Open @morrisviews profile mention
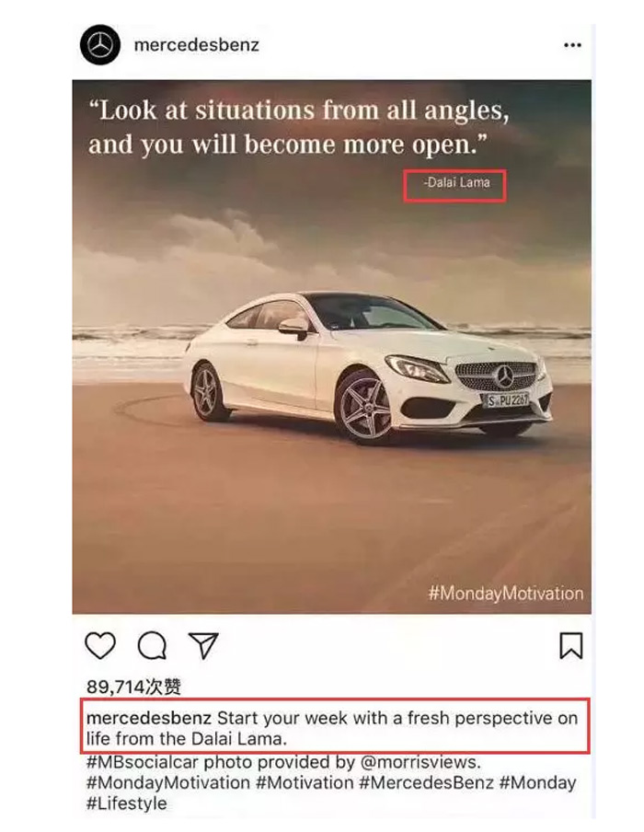 point(420,762)
